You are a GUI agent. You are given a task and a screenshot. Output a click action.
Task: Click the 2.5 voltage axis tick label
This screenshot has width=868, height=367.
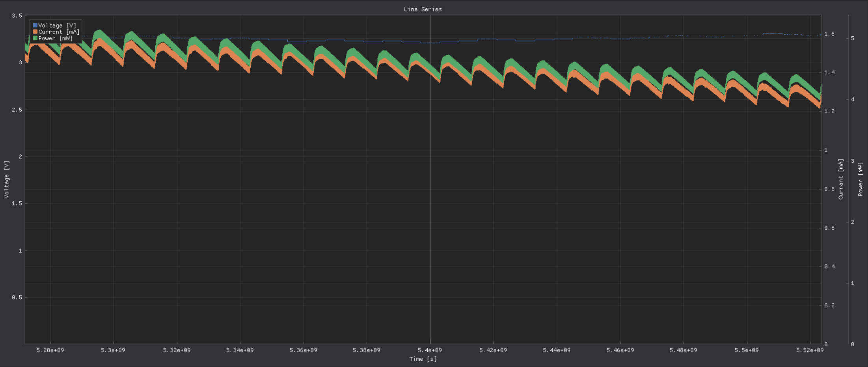pyautogui.click(x=17, y=110)
